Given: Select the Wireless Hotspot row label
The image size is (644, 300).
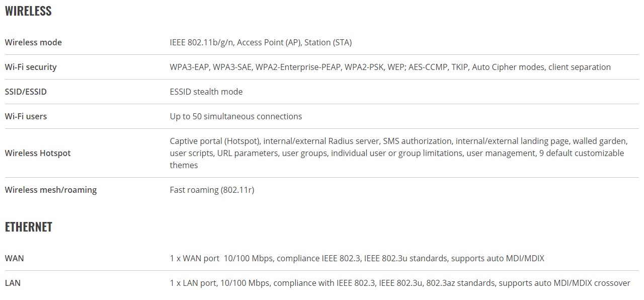Looking at the screenshot, I should [38, 153].
